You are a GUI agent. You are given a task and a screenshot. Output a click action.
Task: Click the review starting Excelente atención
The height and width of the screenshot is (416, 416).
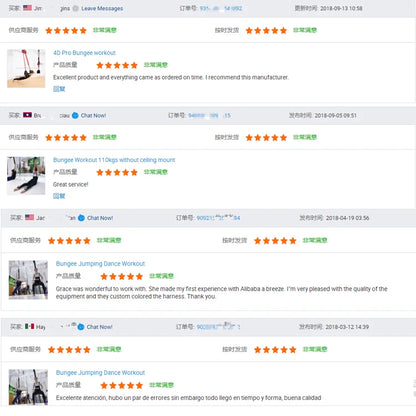(x=188, y=398)
